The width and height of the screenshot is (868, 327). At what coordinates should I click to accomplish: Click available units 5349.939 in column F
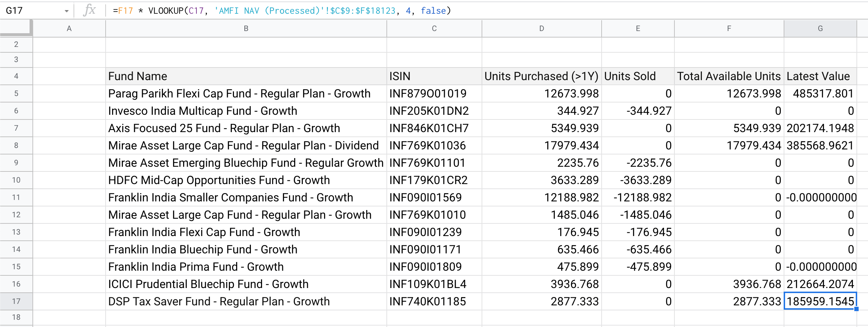(x=729, y=128)
